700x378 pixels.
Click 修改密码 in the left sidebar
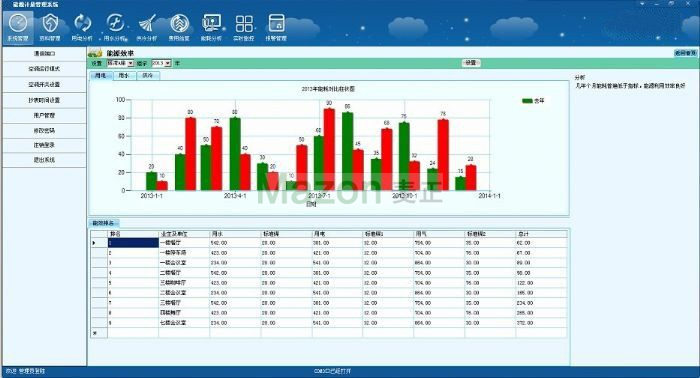click(44, 130)
